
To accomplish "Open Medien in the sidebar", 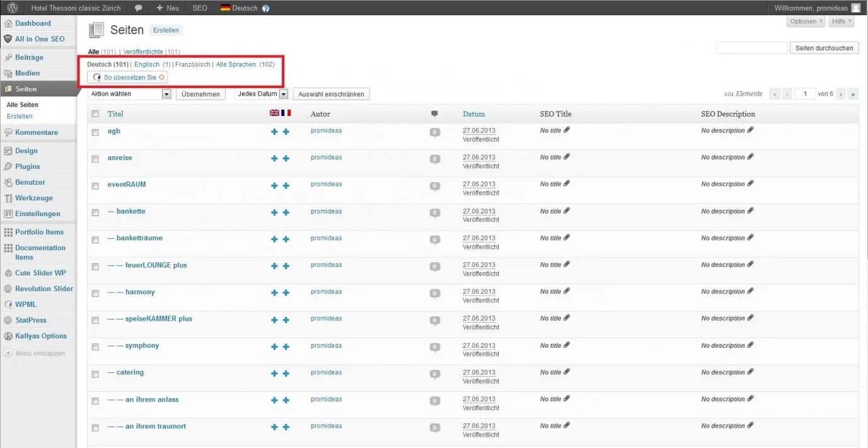I will (x=27, y=73).
